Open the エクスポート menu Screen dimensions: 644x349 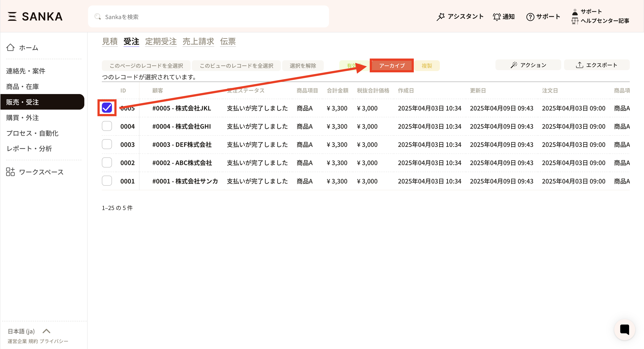596,65
